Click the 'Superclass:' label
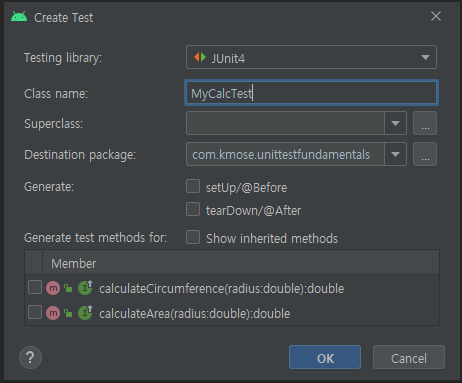 [x=53, y=124]
